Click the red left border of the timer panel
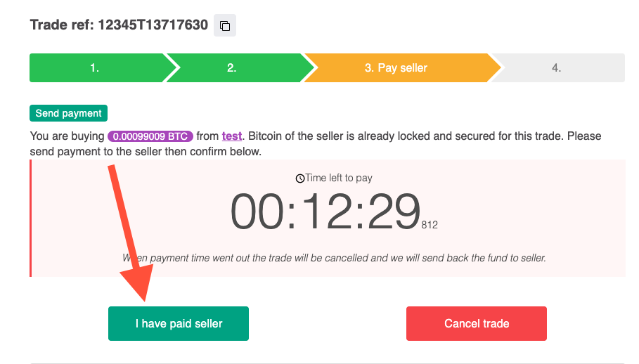 pos(30,219)
